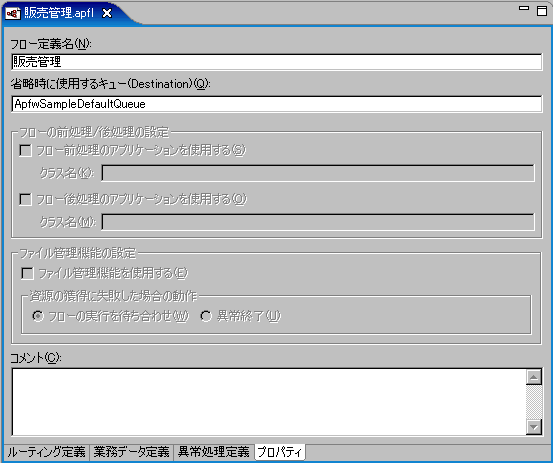553x463 pixels.
Task: Select the 販売管理.apfl editor tab title
Action: [x=59, y=13]
